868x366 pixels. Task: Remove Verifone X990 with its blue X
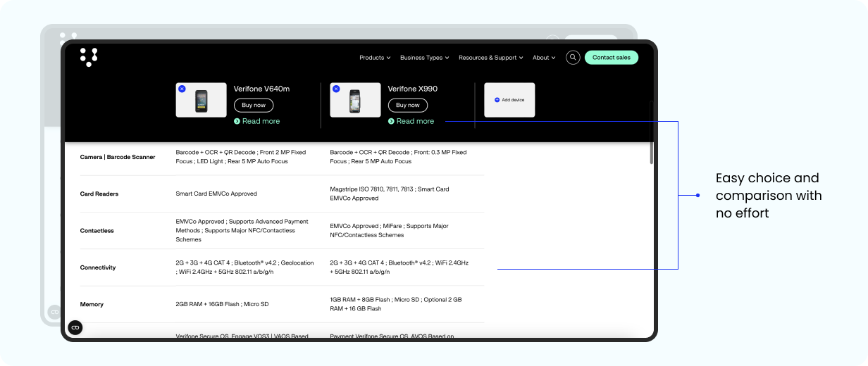click(x=336, y=89)
